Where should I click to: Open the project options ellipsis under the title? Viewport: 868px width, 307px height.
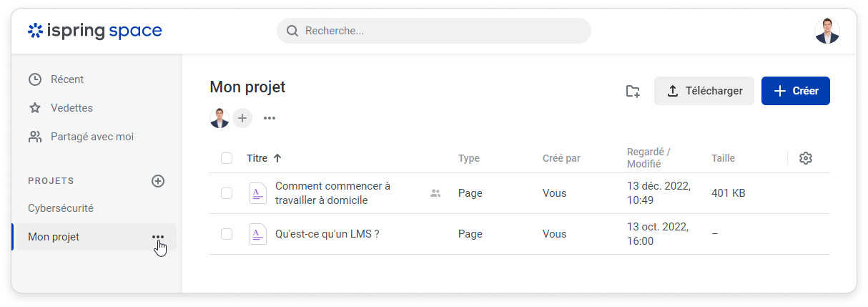(270, 118)
